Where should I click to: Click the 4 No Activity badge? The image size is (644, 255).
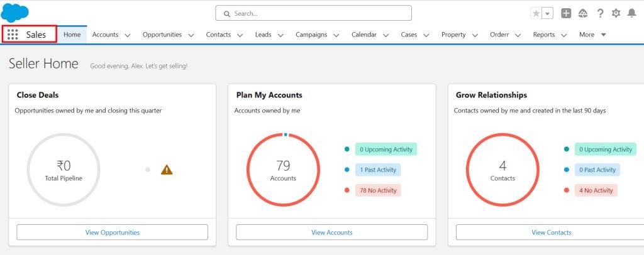pos(596,190)
